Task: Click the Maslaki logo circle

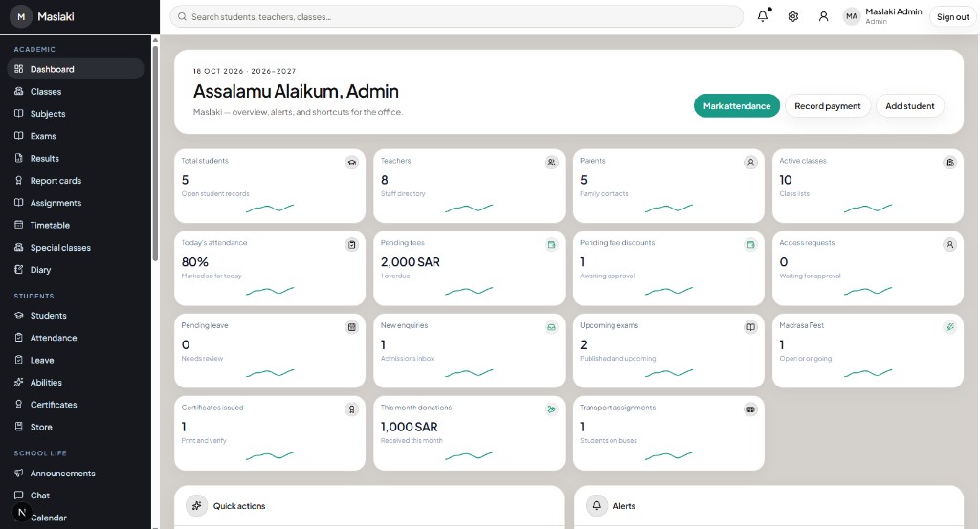Action: click(21, 17)
